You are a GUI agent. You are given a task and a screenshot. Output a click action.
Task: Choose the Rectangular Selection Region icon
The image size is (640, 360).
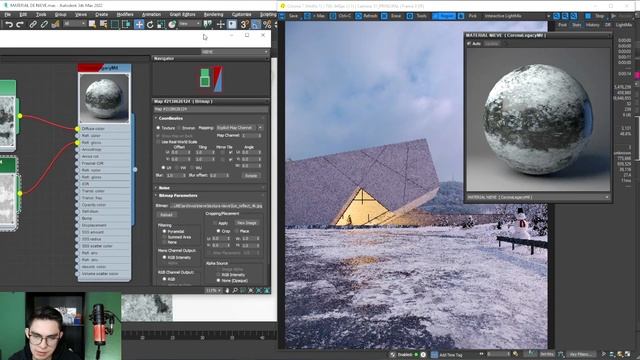(115, 24)
